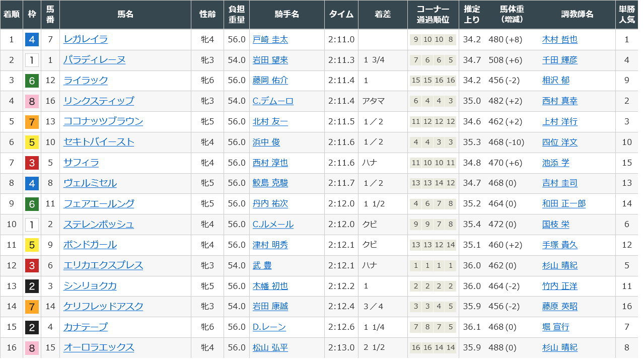Viewport: 644px width, 361px height.
Task: Click horse link オーロラエックス
Action: coord(99,347)
